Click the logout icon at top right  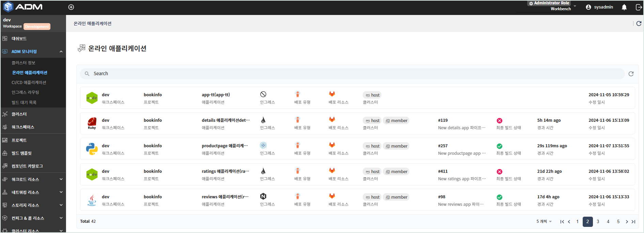(639, 7)
